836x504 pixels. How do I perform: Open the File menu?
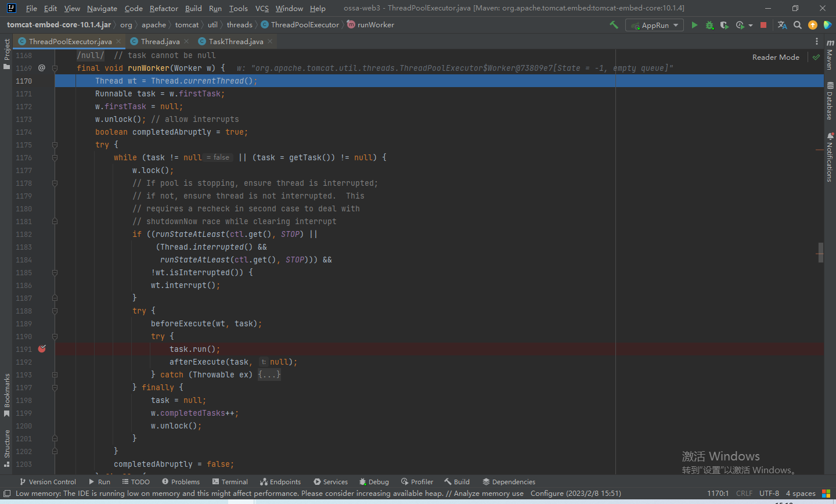pyautogui.click(x=31, y=8)
